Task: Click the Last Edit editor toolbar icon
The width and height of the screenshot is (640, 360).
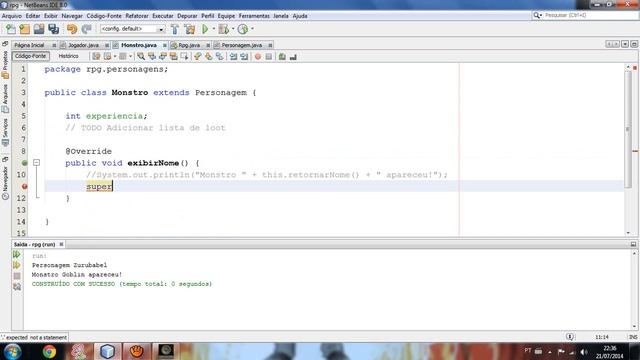Action: [96, 56]
